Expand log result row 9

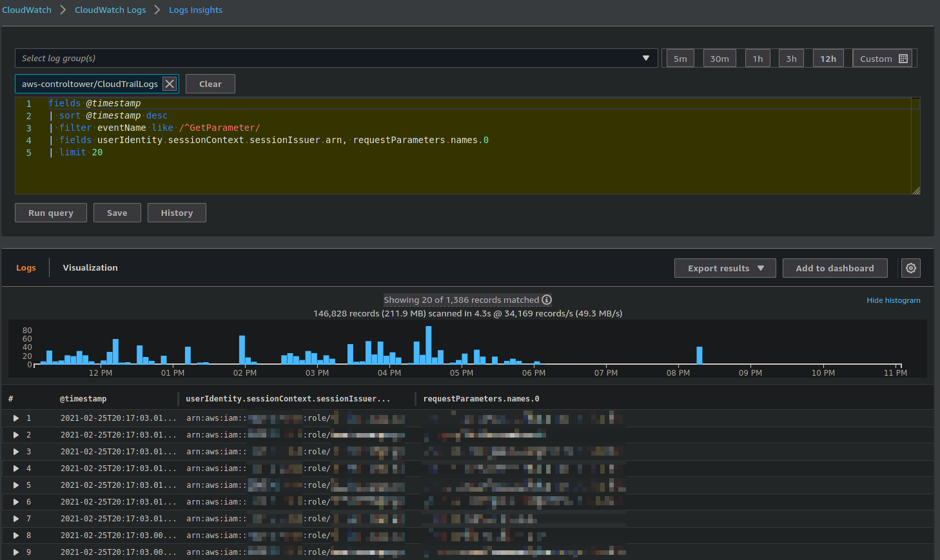click(16, 552)
